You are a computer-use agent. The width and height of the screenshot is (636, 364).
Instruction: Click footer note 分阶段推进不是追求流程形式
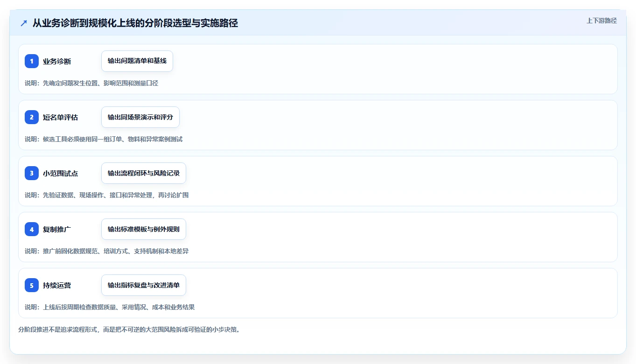coord(129,329)
